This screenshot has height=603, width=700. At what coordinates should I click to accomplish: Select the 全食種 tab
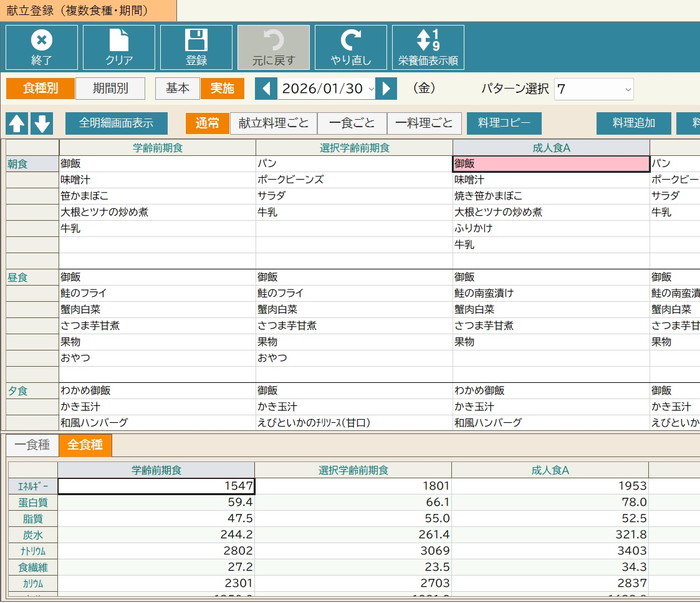(85, 445)
